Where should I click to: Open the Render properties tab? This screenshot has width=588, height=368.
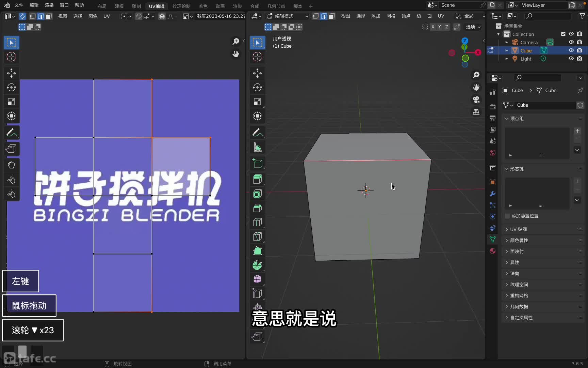click(492, 107)
